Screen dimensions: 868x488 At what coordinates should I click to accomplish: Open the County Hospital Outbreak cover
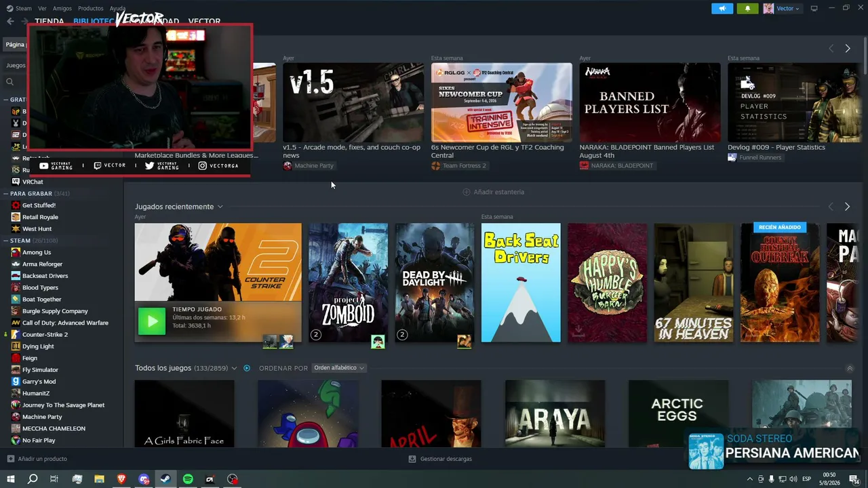780,283
